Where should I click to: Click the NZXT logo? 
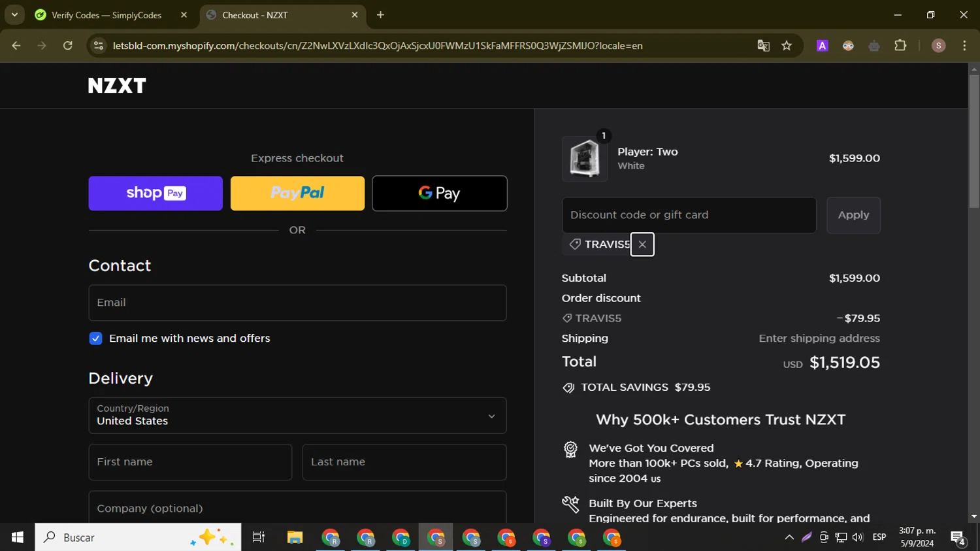(118, 86)
